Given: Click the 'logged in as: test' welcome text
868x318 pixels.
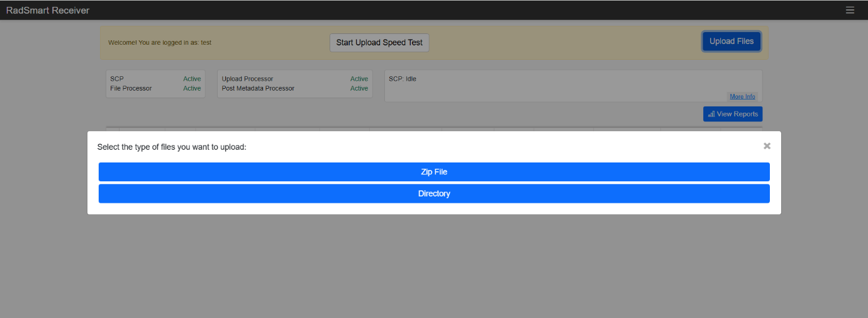Looking at the screenshot, I should [x=160, y=43].
